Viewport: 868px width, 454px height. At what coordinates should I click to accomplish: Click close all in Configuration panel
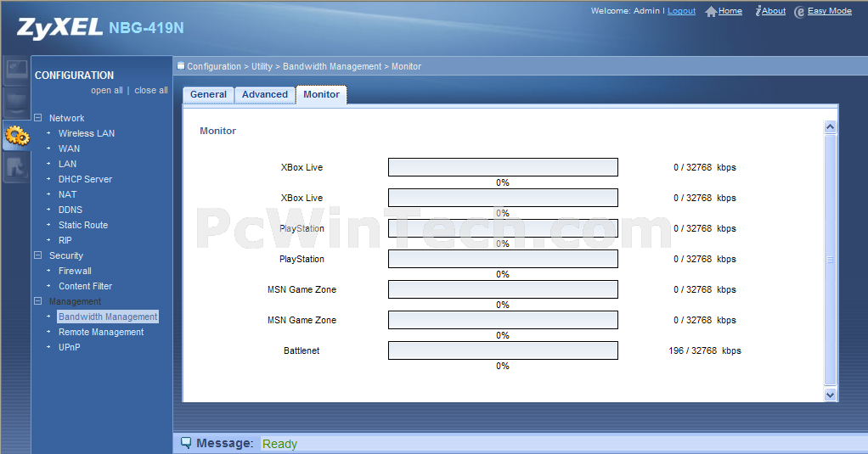[150, 90]
